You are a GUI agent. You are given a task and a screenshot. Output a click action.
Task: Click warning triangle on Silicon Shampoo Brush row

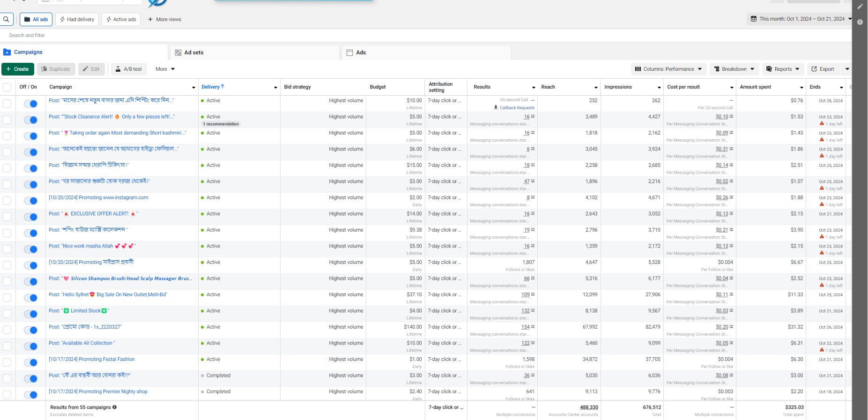point(822,285)
